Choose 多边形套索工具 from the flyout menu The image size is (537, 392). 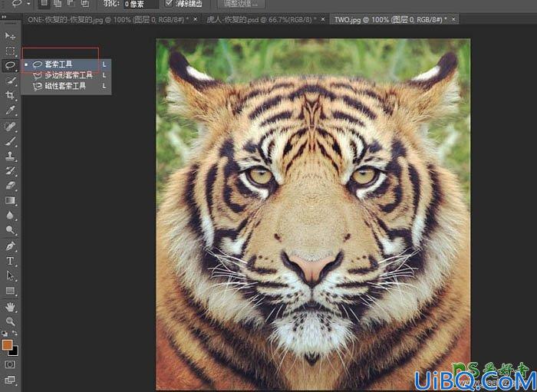click(x=66, y=75)
